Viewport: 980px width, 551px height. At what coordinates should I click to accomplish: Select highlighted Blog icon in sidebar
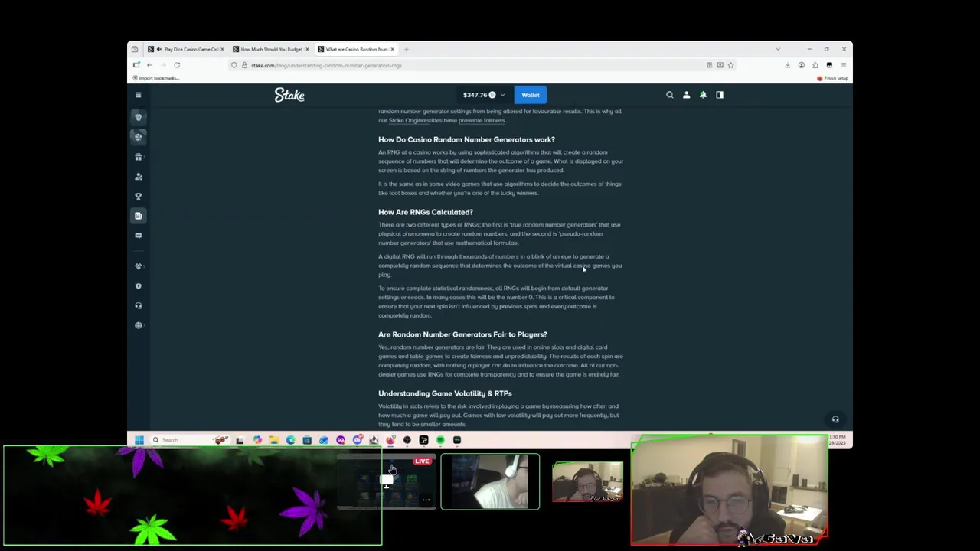pyautogui.click(x=139, y=216)
